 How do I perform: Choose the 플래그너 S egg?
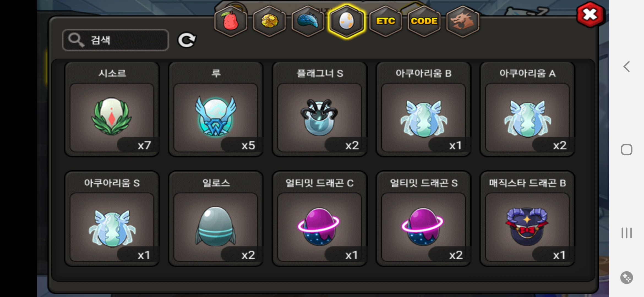320,109
